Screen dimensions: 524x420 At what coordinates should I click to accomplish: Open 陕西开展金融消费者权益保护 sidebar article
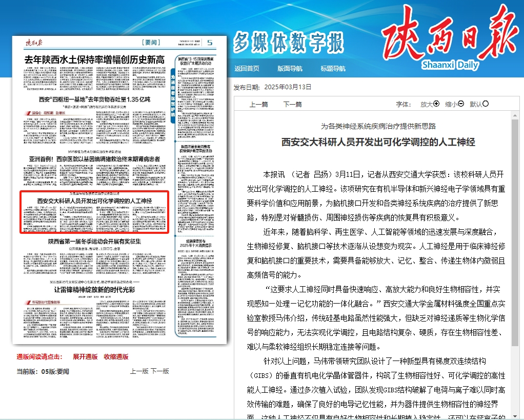(196, 149)
